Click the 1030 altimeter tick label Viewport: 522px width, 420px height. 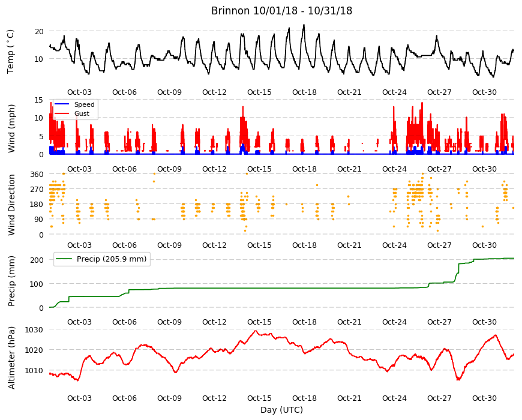point(34,329)
